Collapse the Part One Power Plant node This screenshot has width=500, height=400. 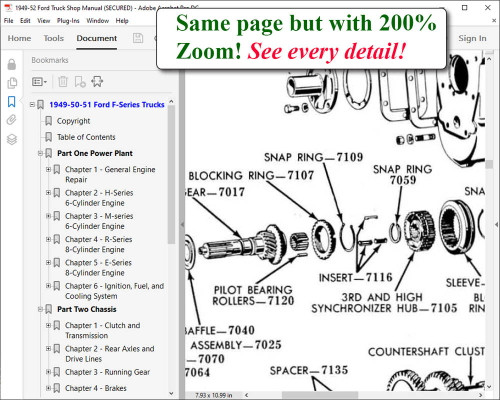(40, 153)
